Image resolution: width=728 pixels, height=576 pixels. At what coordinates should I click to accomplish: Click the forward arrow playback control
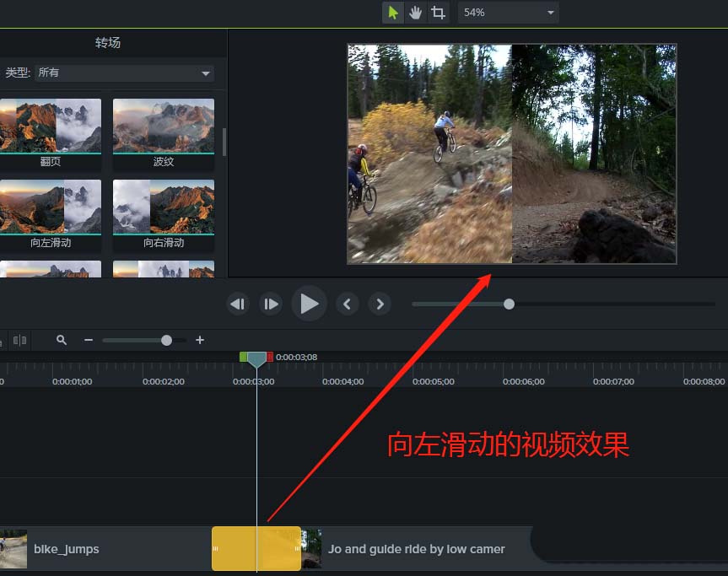(380, 304)
